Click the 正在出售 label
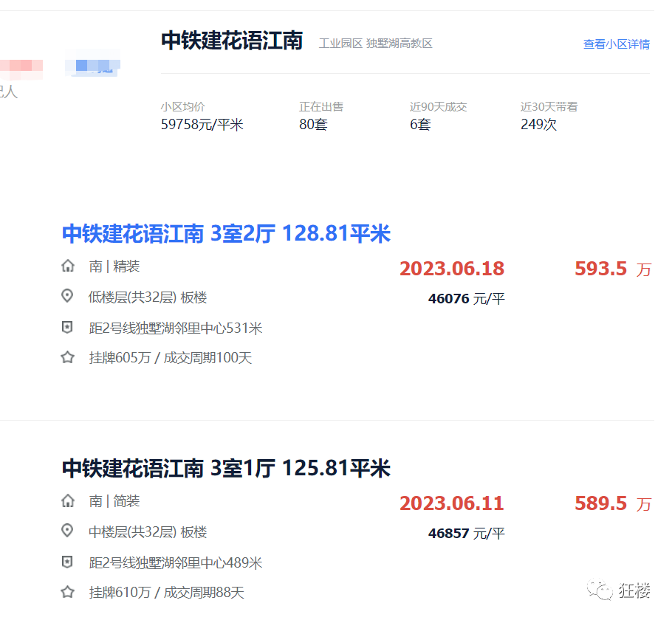This screenshot has height=620, width=672. pos(321,107)
